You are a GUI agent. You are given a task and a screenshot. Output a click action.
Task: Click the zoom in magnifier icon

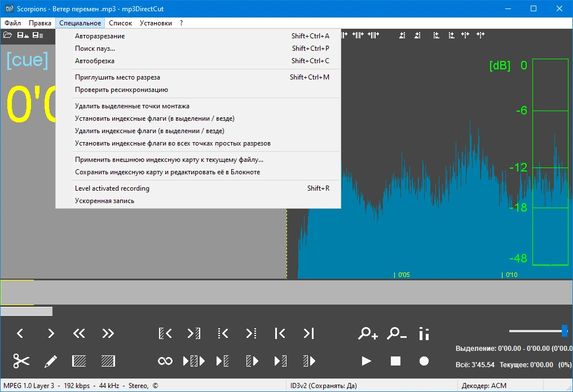point(368,333)
